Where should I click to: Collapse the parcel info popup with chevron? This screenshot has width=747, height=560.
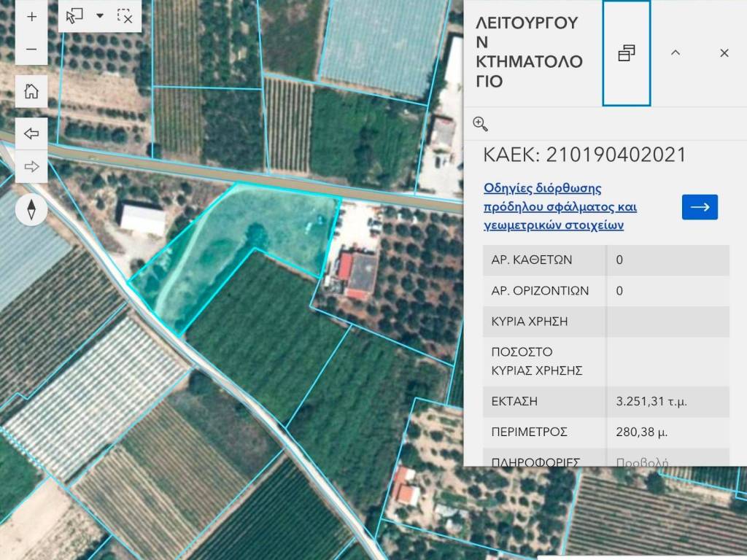click(x=676, y=53)
